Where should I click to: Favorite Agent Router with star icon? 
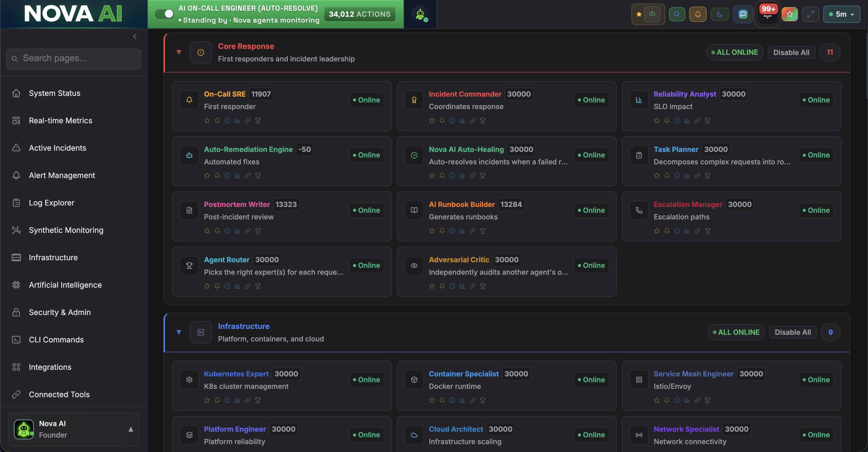(x=207, y=286)
